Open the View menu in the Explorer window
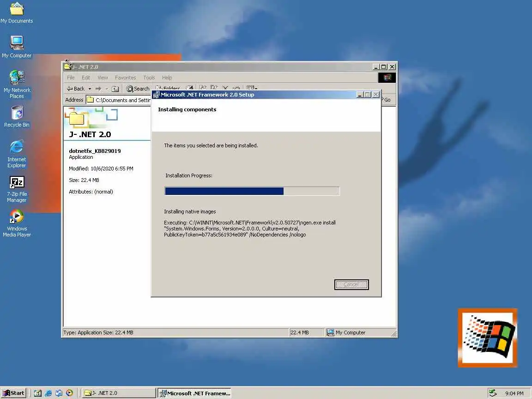 pos(103,78)
